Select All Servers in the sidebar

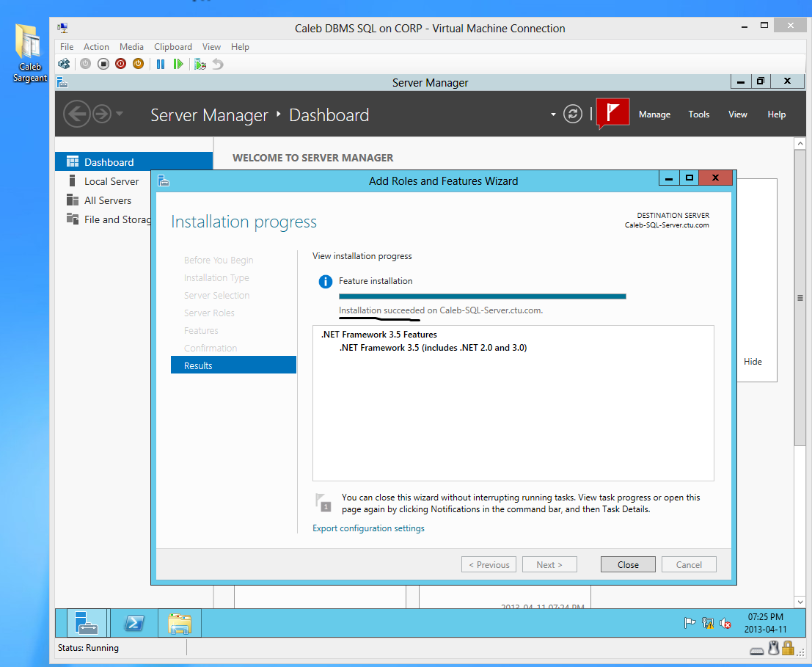[x=108, y=200]
